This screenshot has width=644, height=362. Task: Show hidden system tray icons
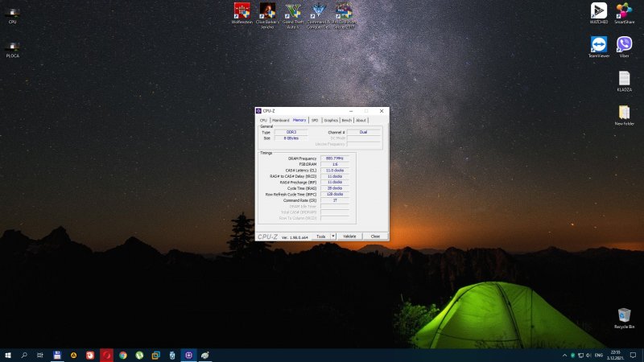tap(564, 356)
